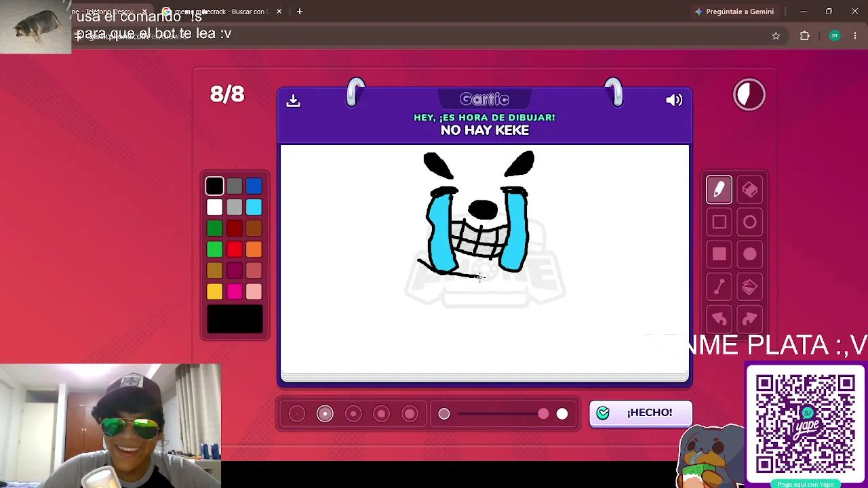Open the browser extensions puzzle icon
868x488 pixels.
805,36
